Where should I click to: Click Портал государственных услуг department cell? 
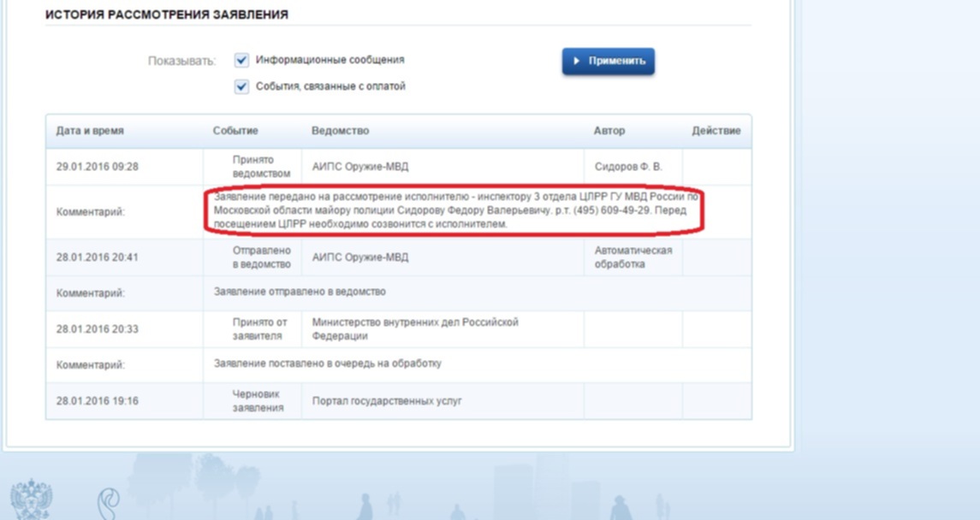[387, 401]
